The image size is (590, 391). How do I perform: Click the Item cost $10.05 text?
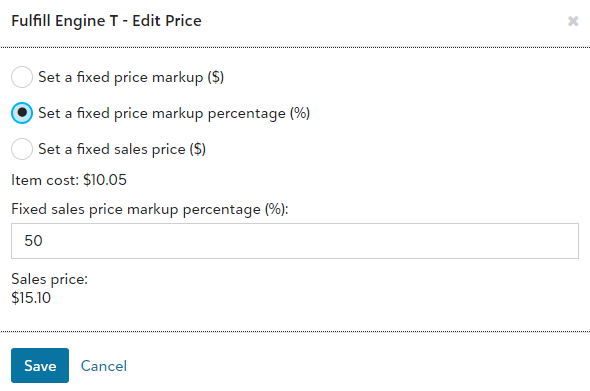(69, 180)
